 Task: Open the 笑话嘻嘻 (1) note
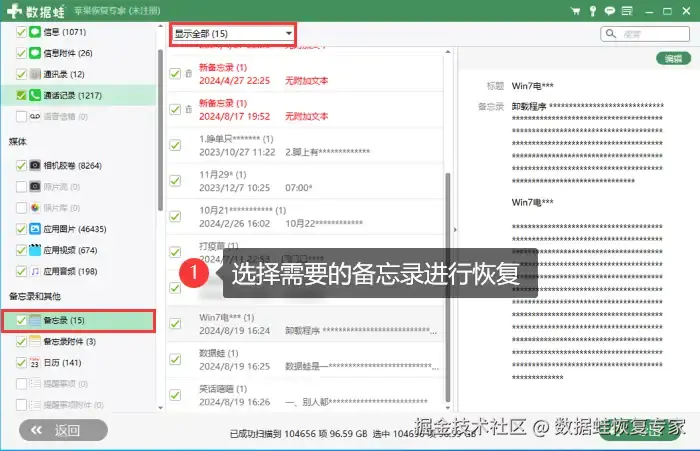click(305, 395)
